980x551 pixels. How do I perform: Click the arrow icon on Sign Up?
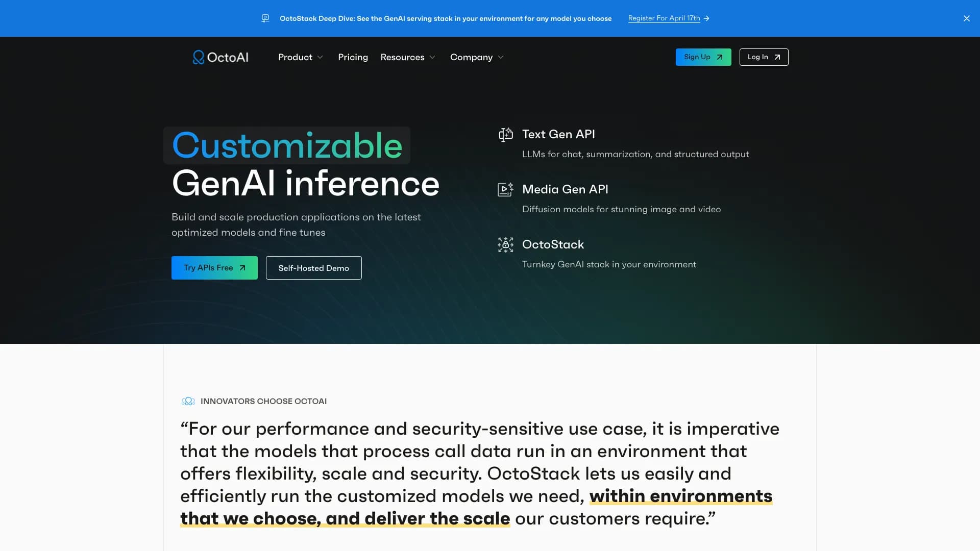coord(720,57)
